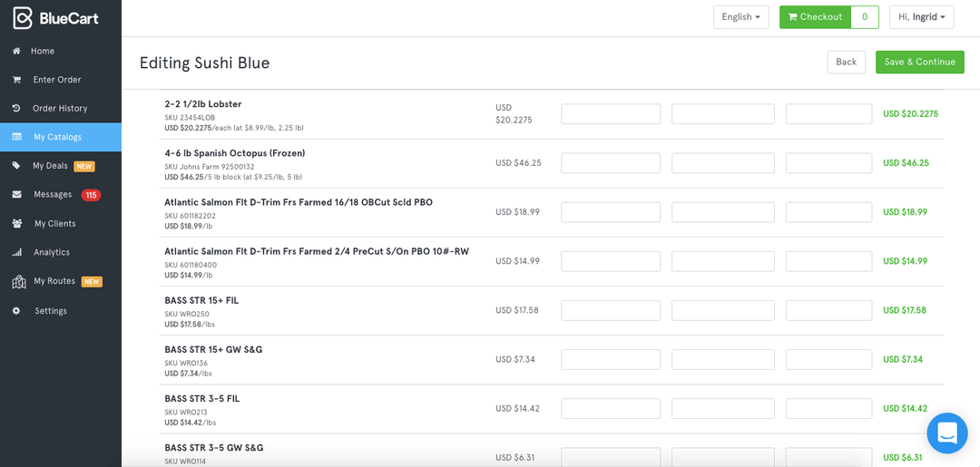Viewport: 980px width, 467px height.
Task: Click green price USD $46.25
Action: click(906, 163)
